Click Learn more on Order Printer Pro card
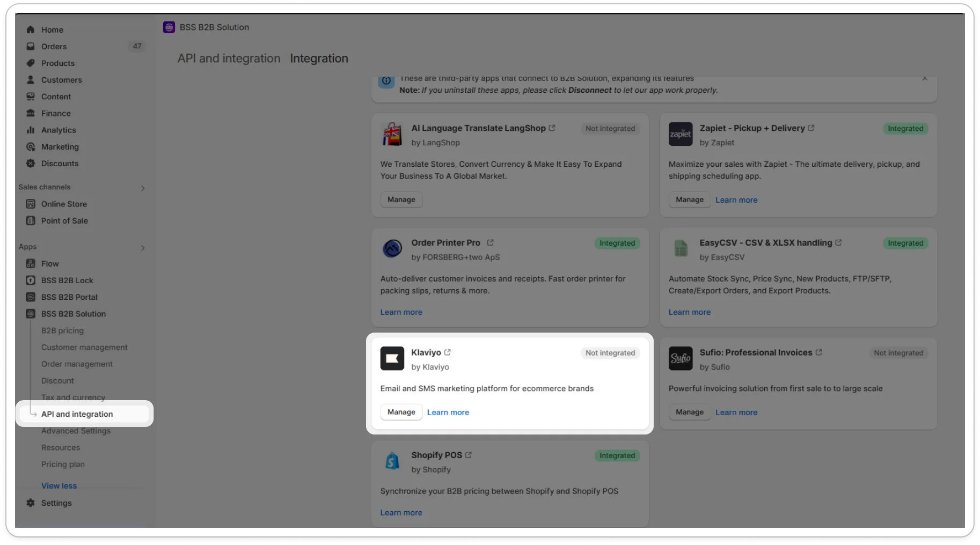 tap(401, 312)
